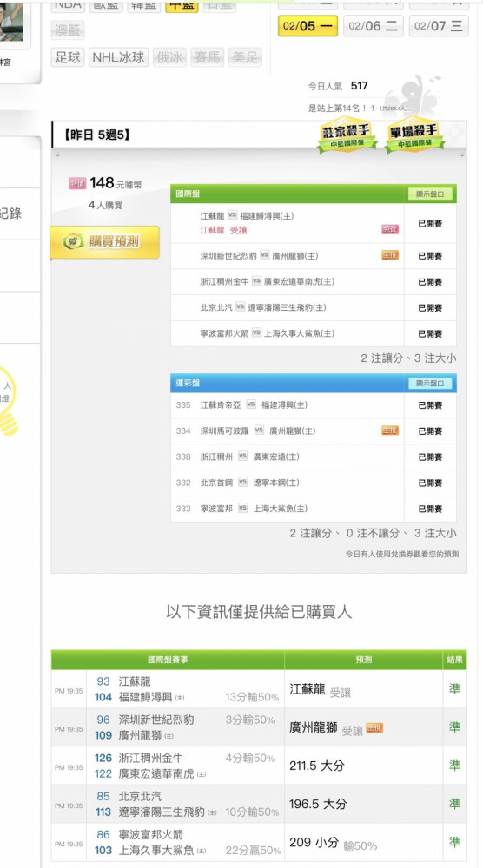Screen dimensions: 483x868
Task: Select the 02/07 date tab
Action: pyautogui.click(x=438, y=26)
